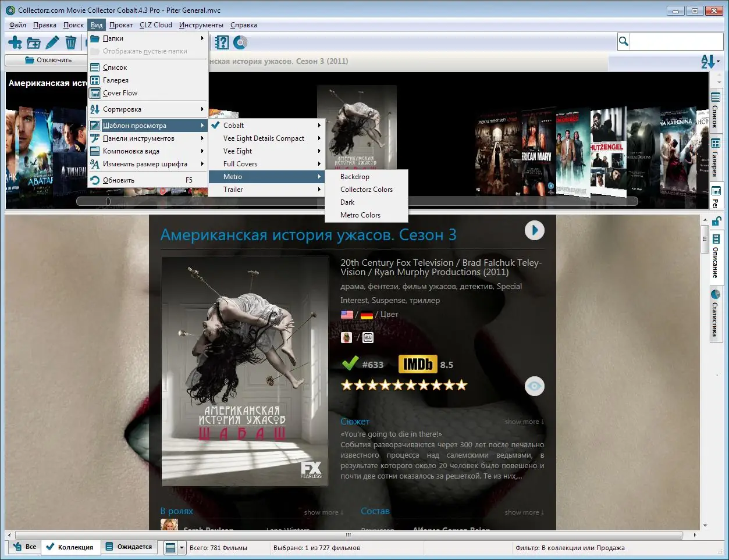
Task: Click the round play trailer button
Action: point(534,230)
